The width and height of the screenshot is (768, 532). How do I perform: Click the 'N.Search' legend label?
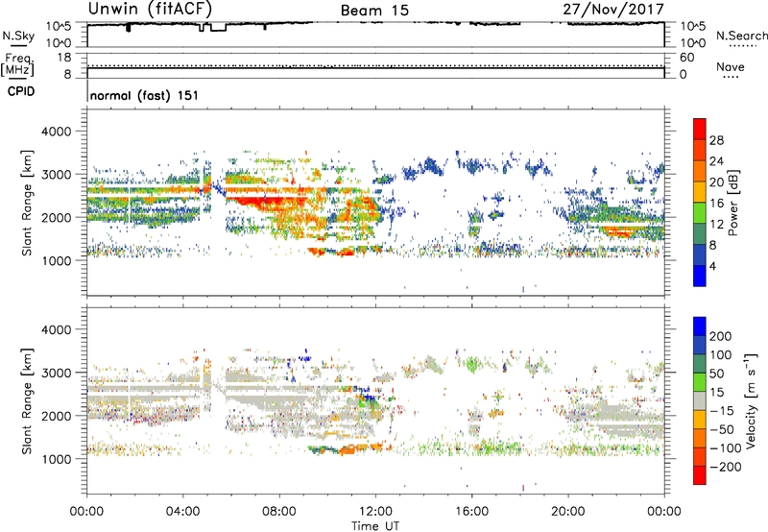741,36
